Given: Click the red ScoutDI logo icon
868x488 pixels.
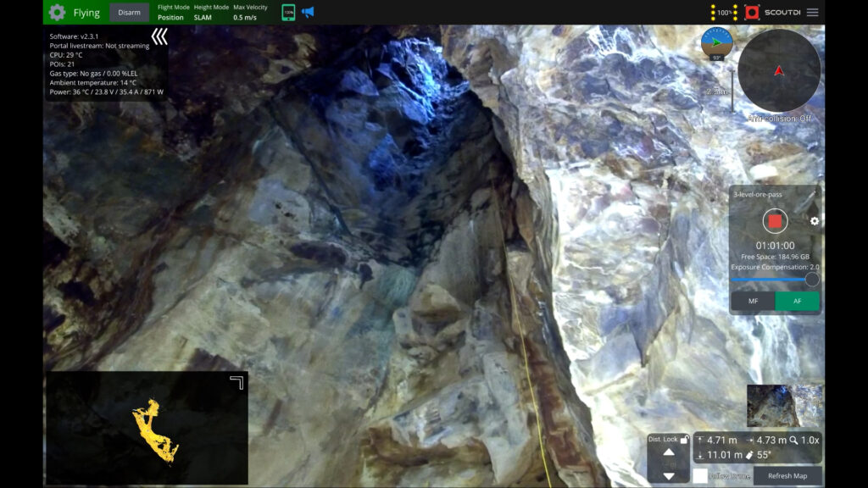Looking at the screenshot, I should click(x=751, y=13).
